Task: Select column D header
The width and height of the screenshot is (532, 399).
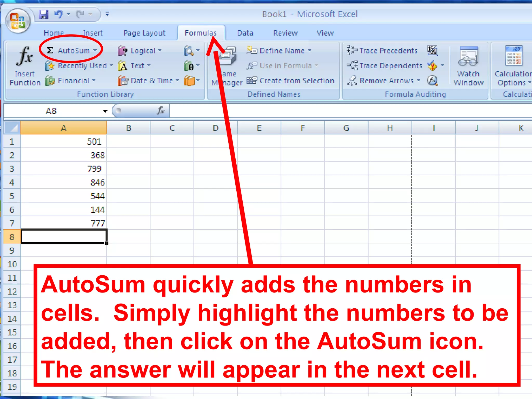Action: 216,128
